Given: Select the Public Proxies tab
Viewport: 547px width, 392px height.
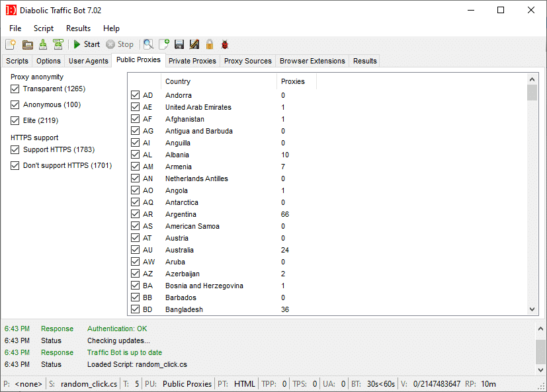Looking at the screenshot, I should pos(138,60).
